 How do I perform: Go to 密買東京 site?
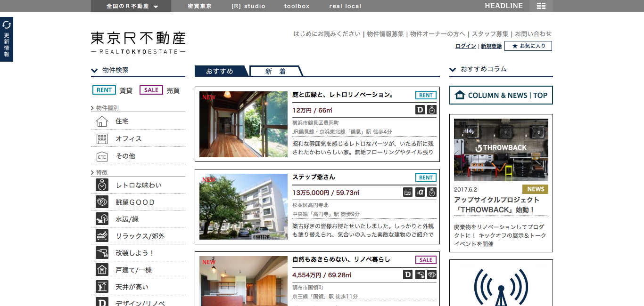pyautogui.click(x=199, y=6)
